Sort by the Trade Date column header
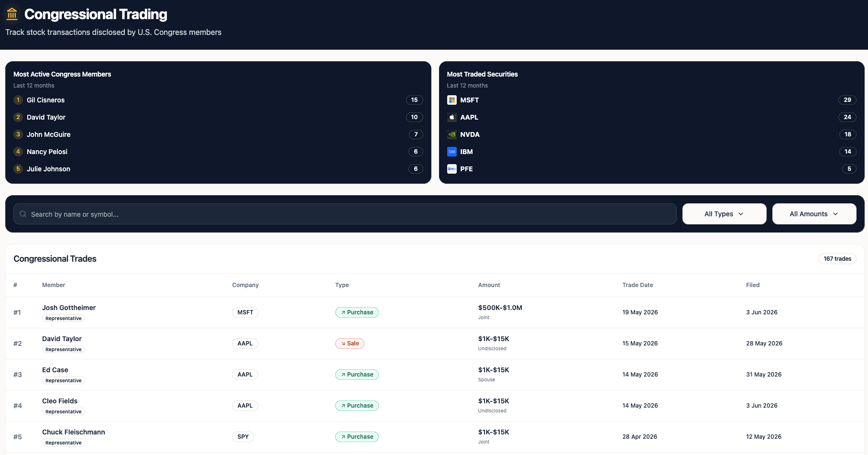 click(637, 285)
